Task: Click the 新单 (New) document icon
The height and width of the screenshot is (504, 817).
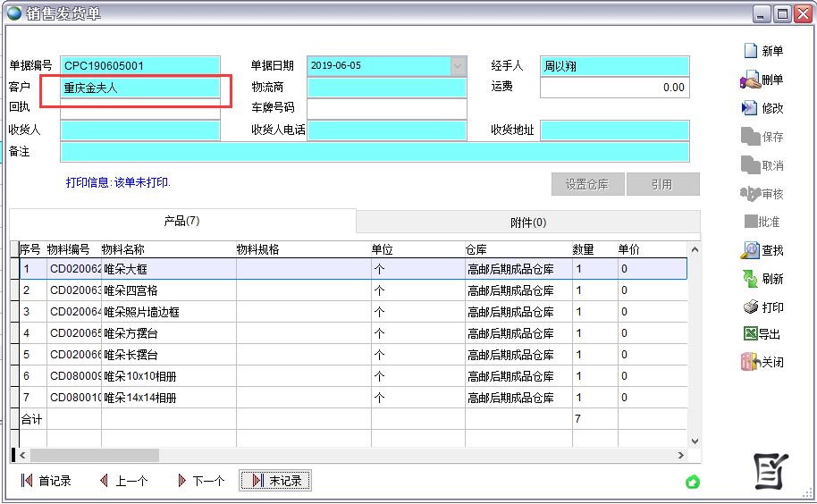Action: click(x=751, y=51)
